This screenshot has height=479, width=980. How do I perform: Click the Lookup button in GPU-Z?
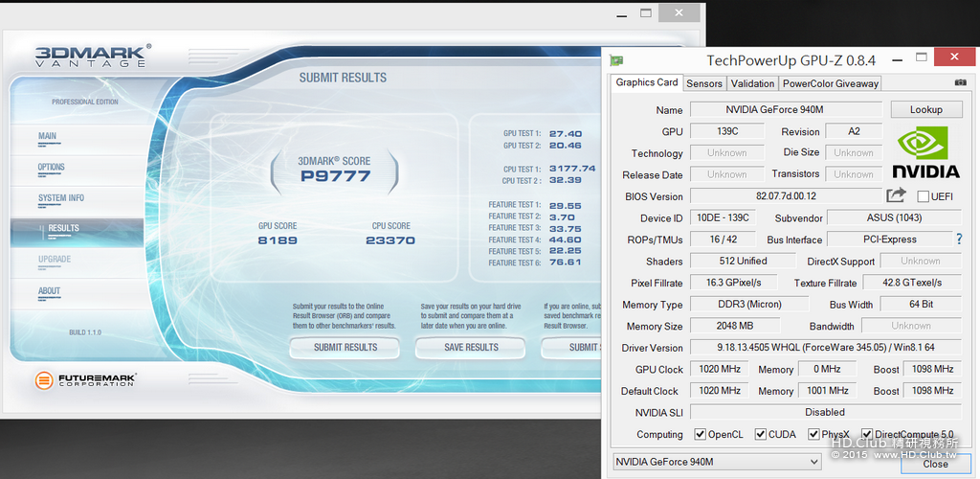coord(925,109)
